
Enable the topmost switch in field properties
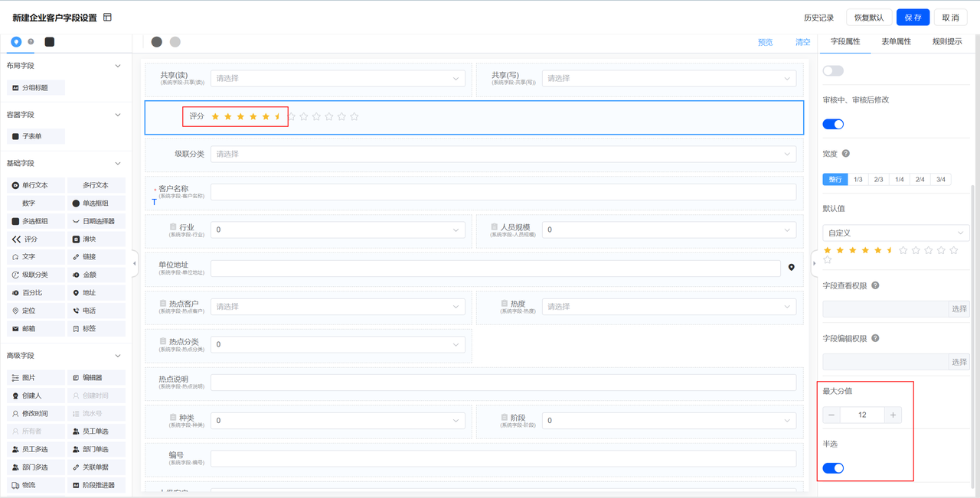(833, 70)
